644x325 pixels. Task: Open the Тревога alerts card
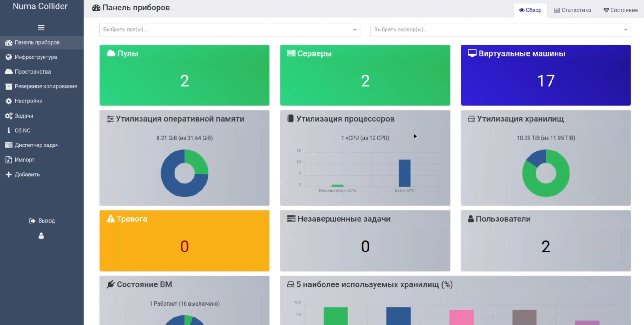(x=185, y=240)
